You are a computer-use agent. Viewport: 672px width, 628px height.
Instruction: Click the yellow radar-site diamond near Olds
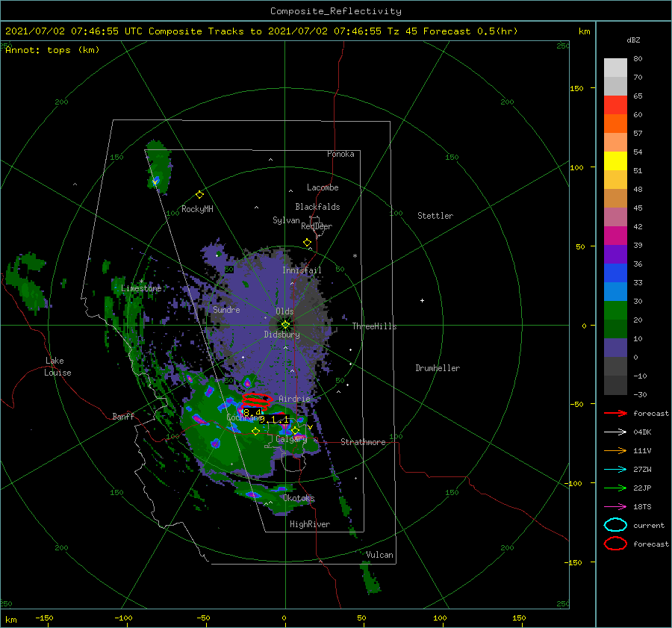click(285, 325)
